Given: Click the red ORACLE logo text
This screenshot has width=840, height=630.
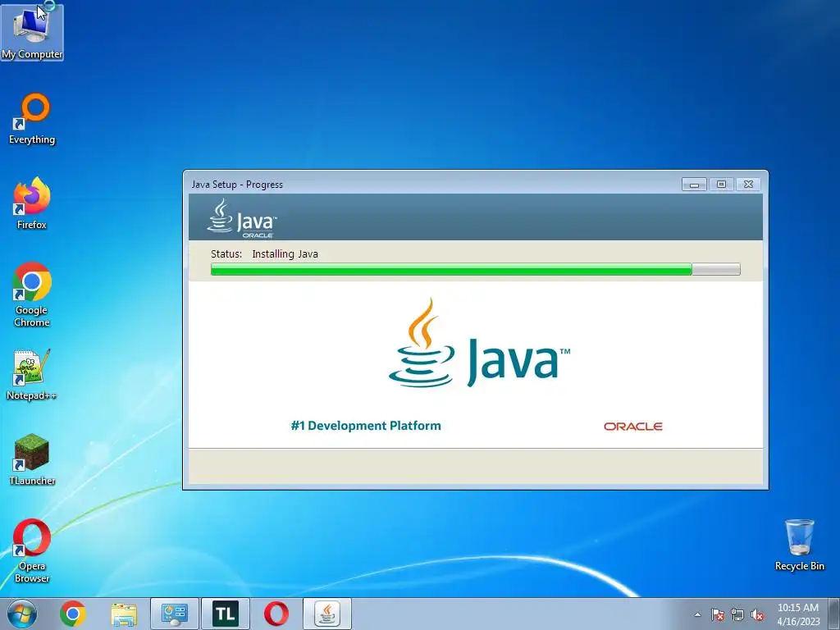Looking at the screenshot, I should (x=633, y=427).
